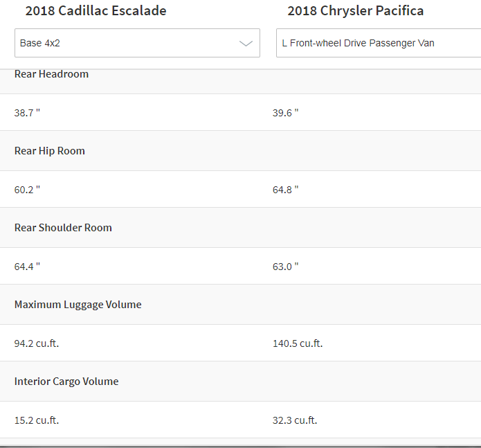Click Pacifica rear shoulder room value 63.0"

286,267
